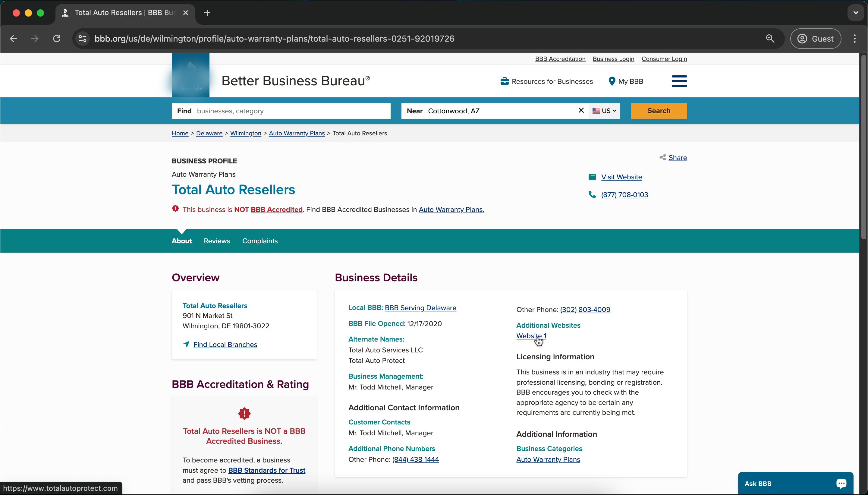Reload the page with the refresh icon
The image size is (868, 495).
pyautogui.click(x=57, y=39)
